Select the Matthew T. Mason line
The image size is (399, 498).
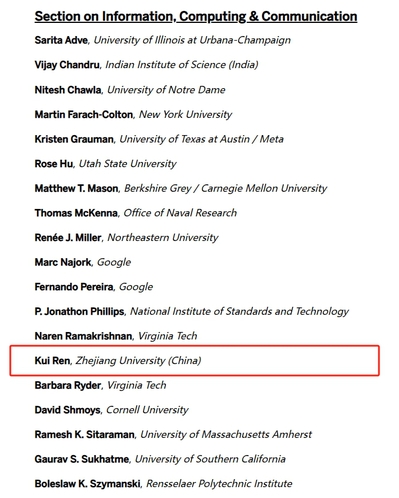[x=181, y=188]
